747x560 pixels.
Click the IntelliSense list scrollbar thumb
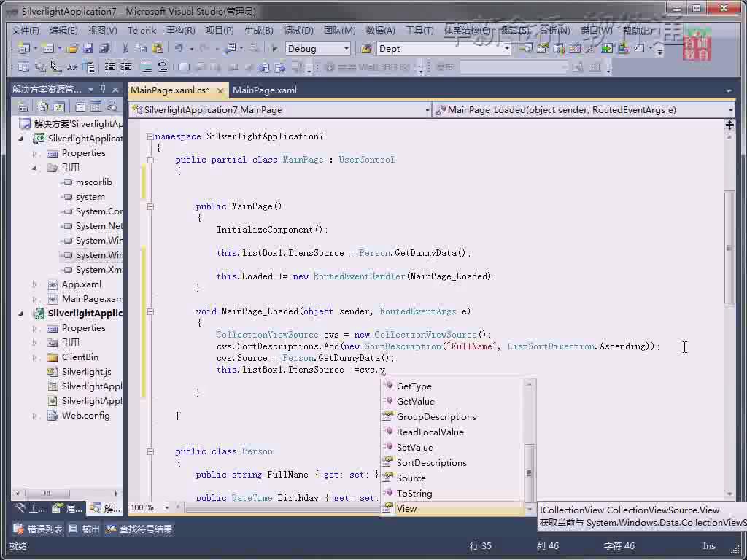[x=529, y=472]
